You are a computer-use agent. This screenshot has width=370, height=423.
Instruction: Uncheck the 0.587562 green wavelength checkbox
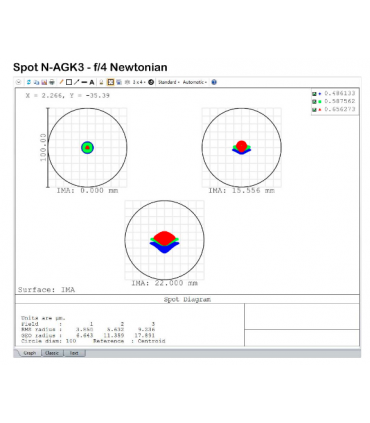[314, 102]
